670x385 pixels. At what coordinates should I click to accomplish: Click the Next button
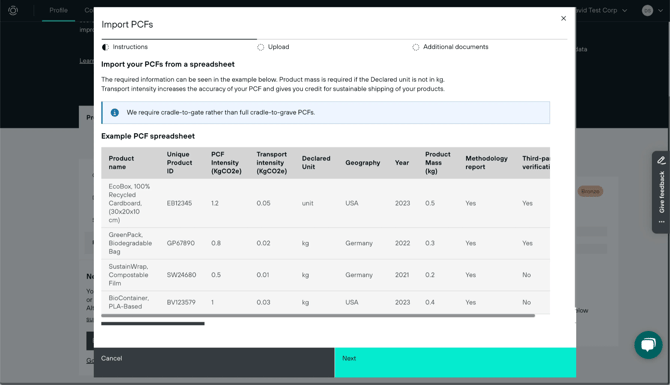coord(455,362)
